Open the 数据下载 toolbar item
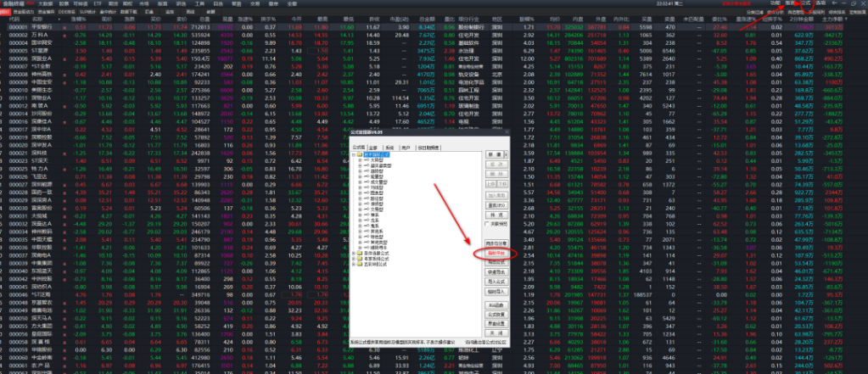Viewport: 868px width, 374px height. pos(128,10)
